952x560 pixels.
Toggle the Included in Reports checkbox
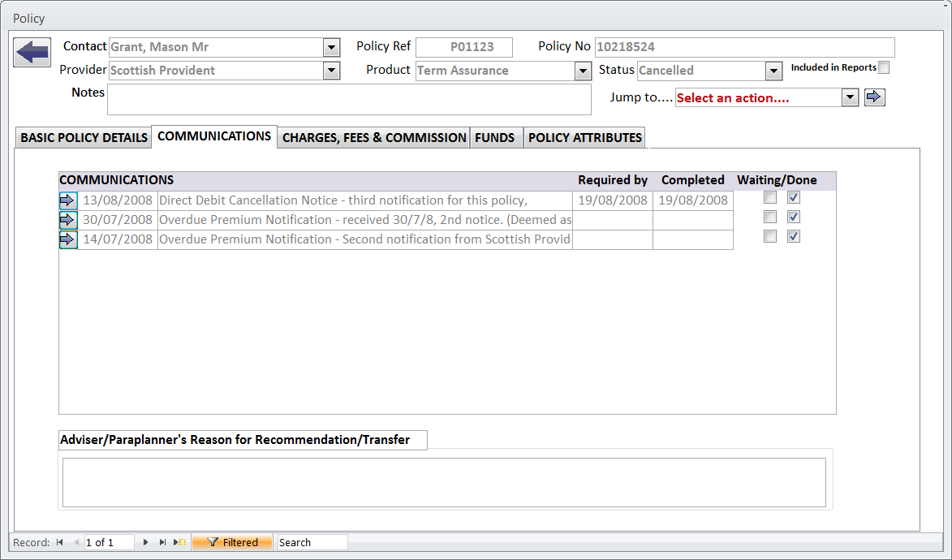pyautogui.click(x=883, y=68)
